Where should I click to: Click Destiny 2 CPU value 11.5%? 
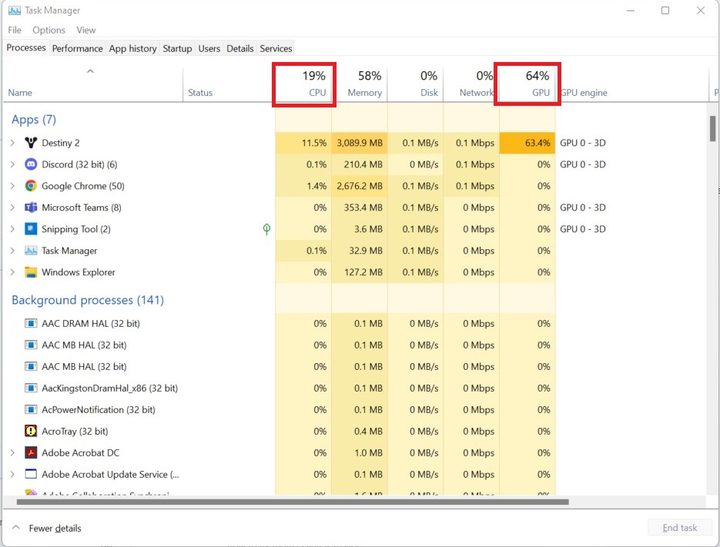tap(314, 143)
